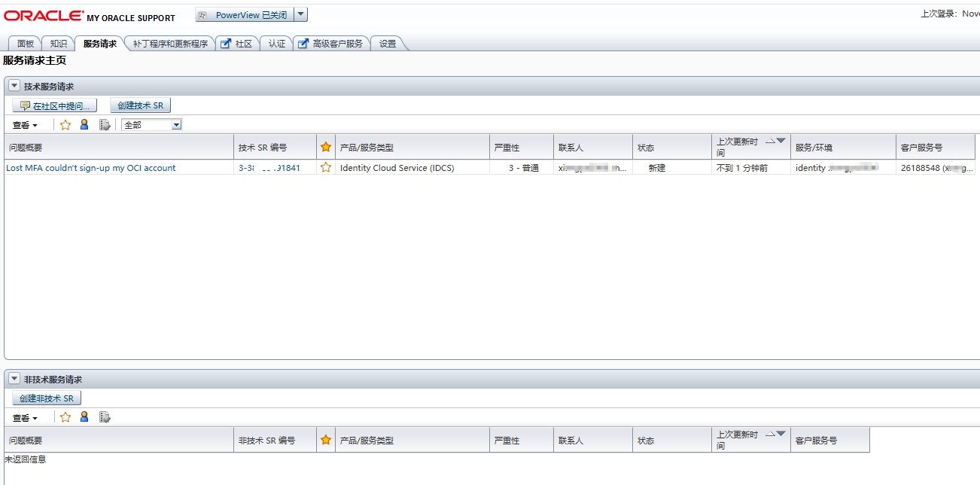
Task: Click the 上次登录 text in the header
Action: 950,14
